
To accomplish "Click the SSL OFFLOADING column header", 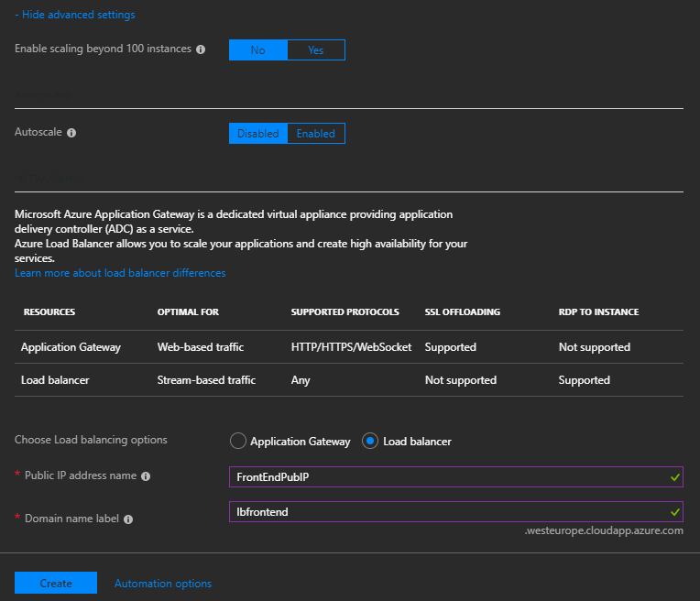I will tap(463, 312).
